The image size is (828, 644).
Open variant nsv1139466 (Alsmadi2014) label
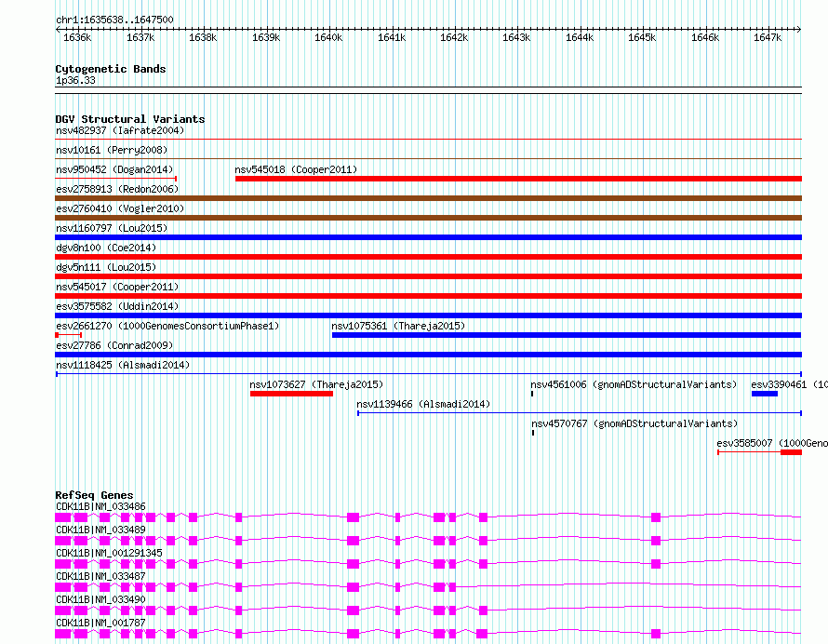(x=423, y=404)
